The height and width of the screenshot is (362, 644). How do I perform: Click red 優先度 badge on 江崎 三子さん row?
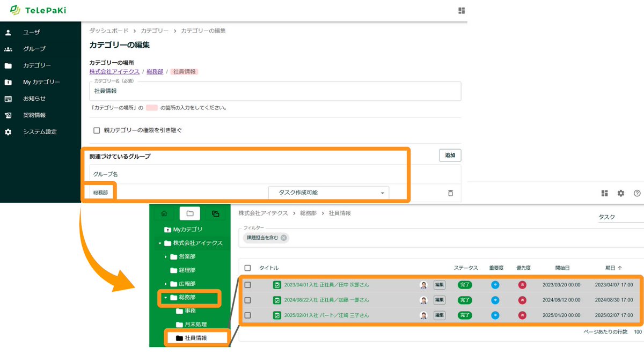(522, 315)
